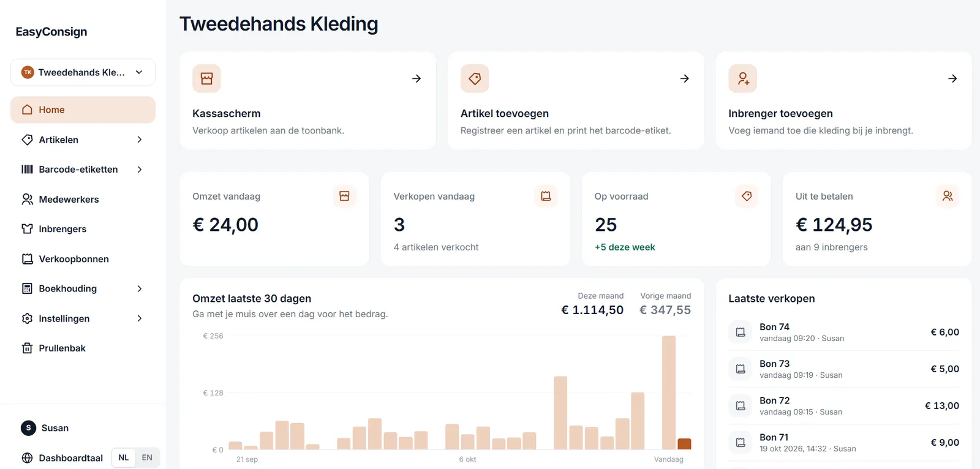Click the tag icon in Op voorraad

747,196
